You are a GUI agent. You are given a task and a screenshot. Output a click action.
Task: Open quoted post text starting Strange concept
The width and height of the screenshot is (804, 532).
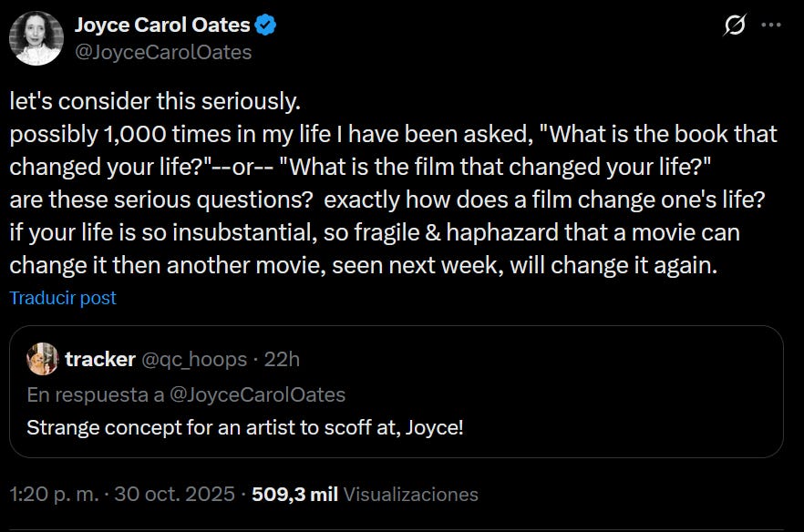point(245,426)
